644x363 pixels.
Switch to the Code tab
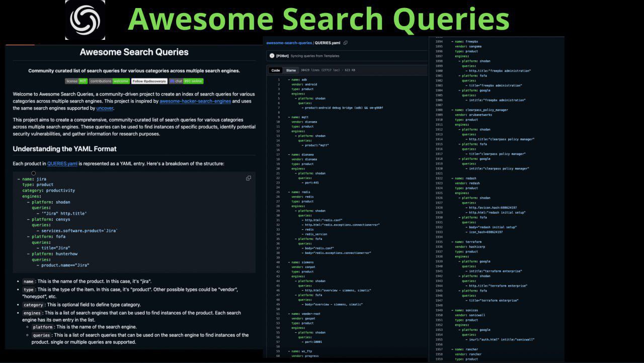click(x=276, y=70)
